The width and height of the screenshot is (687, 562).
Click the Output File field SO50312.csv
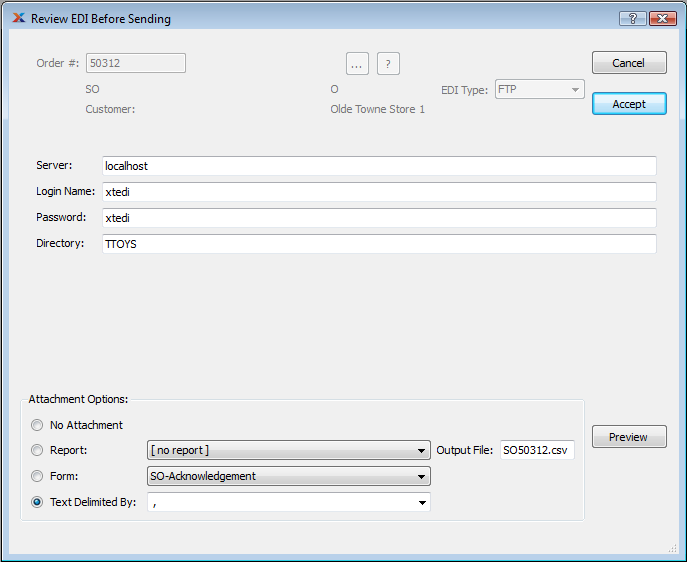[x=537, y=451]
